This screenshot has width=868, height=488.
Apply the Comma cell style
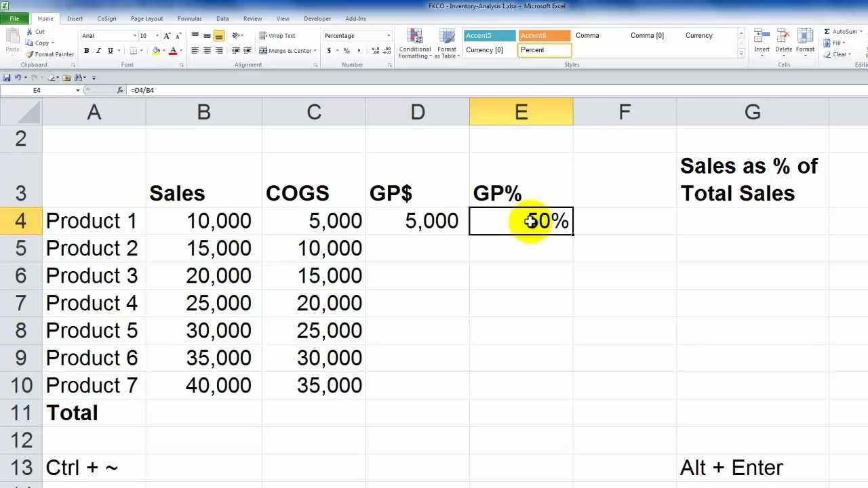pyautogui.click(x=587, y=35)
